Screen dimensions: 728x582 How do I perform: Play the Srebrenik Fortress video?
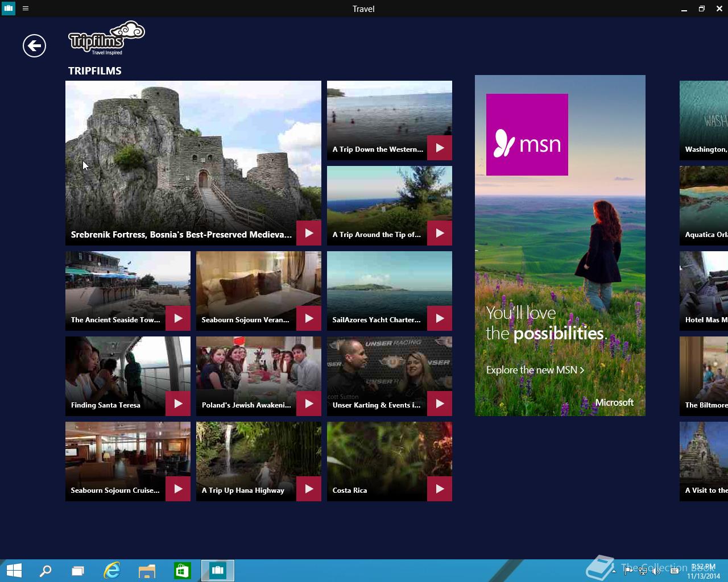(309, 233)
